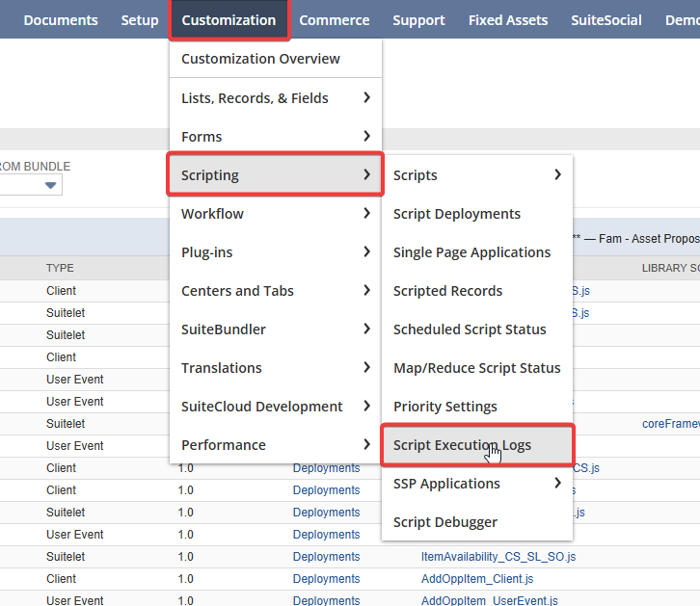Screen dimensions: 700x606
Task: Expand the SSP Applications chevron
Action: tap(557, 483)
